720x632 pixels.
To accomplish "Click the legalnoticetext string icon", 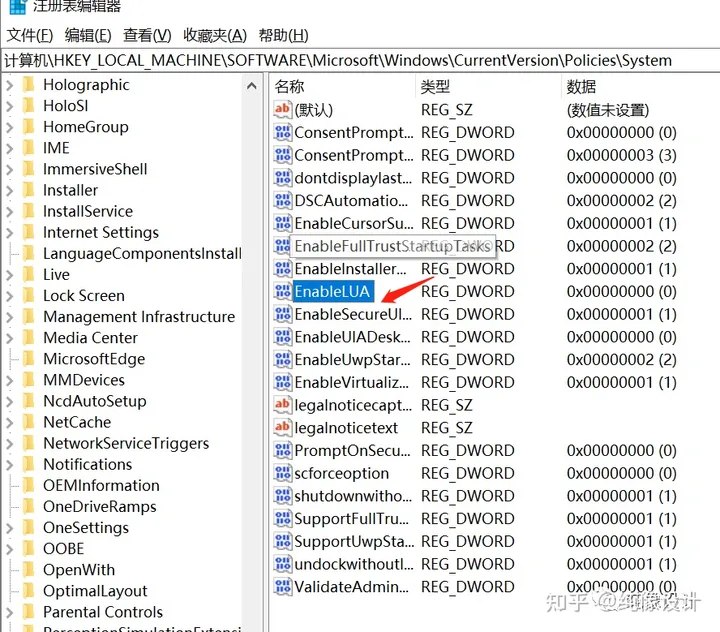I will (x=282, y=428).
